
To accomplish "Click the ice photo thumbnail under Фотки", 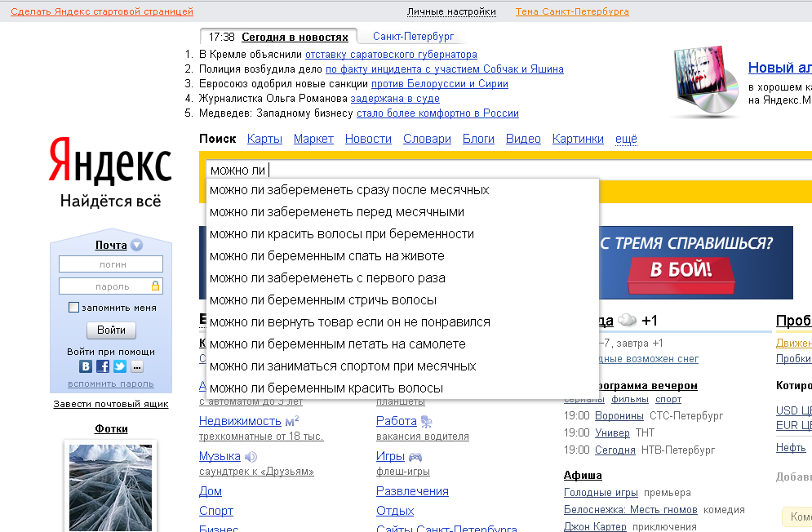I will coord(111,487).
